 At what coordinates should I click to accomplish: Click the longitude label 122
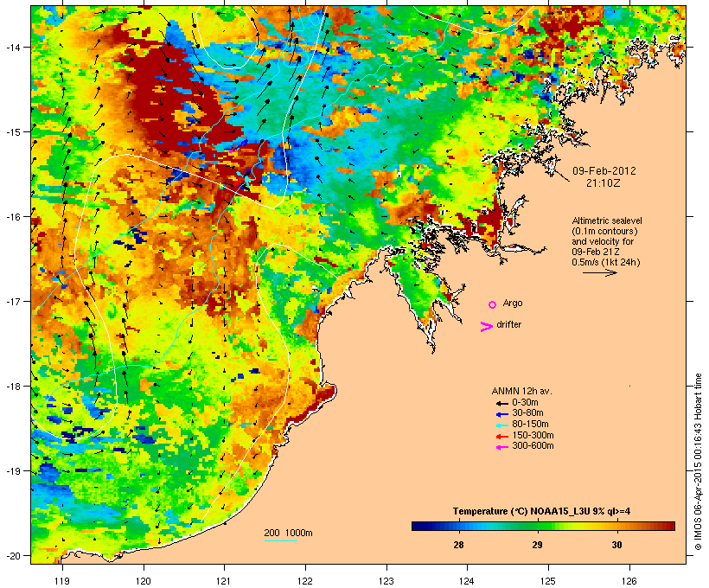point(305,581)
